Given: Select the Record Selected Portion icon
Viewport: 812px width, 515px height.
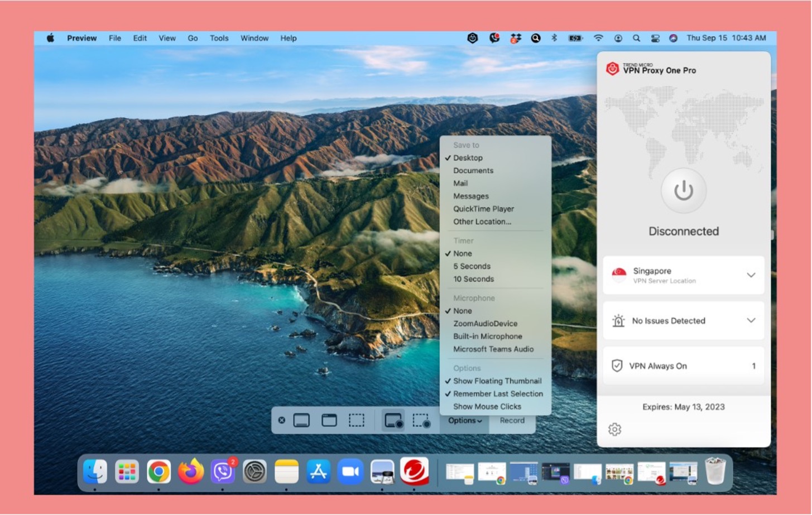Looking at the screenshot, I should pos(421,421).
